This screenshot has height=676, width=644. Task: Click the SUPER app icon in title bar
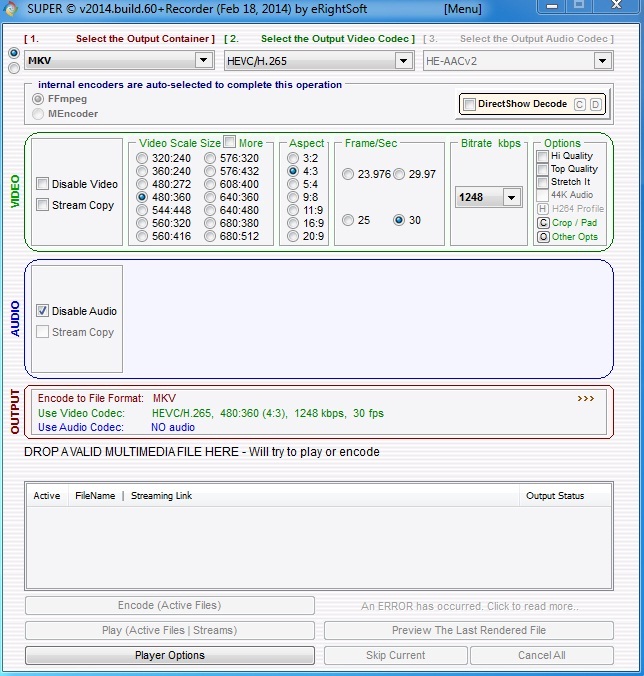[11, 9]
